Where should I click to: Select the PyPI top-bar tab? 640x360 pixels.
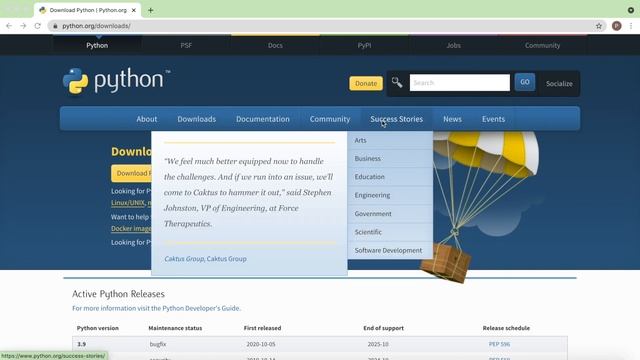click(x=364, y=45)
